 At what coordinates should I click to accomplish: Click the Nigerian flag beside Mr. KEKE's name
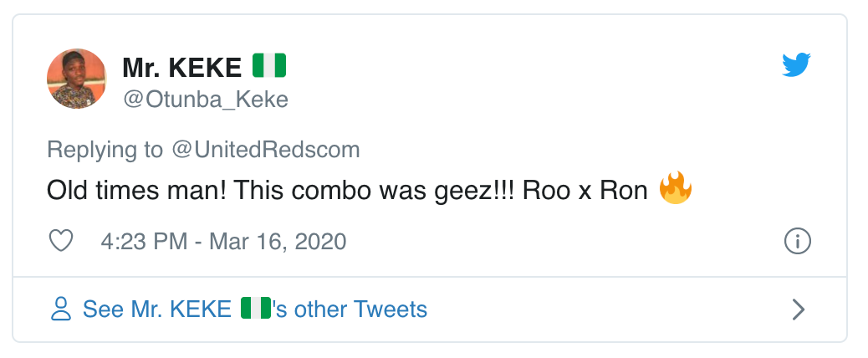coord(269,65)
